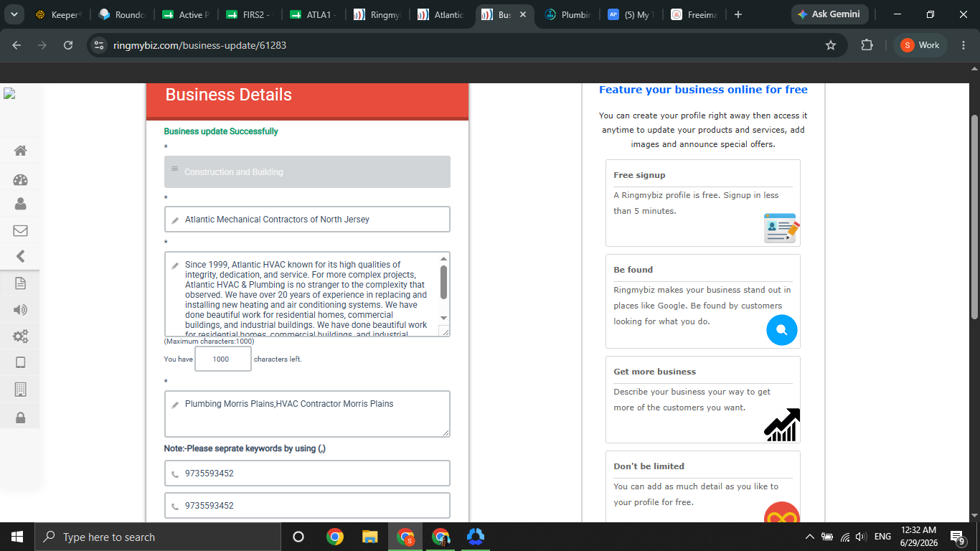Click the padlock icon in sidebar
Screen dimensions: 980x551
coord(20,418)
